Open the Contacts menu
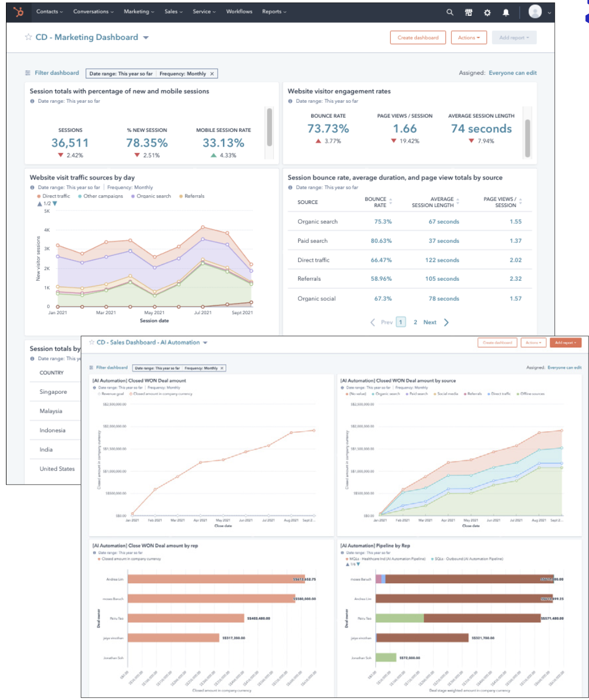Image resolution: width=589 pixels, height=700 pixels. (49, 12)
